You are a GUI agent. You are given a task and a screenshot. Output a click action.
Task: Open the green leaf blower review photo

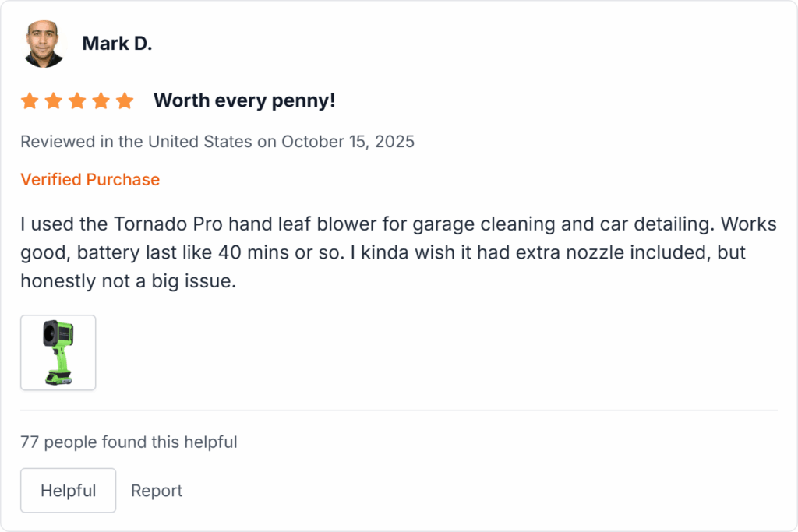coord(58,353)
